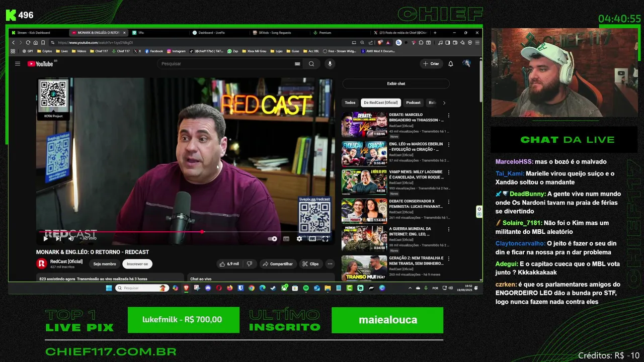Image resolution: width=644 pixels, height=362 pixels.
Task: Bookmark this page with the bookmark icon
Action: point(43,43)
